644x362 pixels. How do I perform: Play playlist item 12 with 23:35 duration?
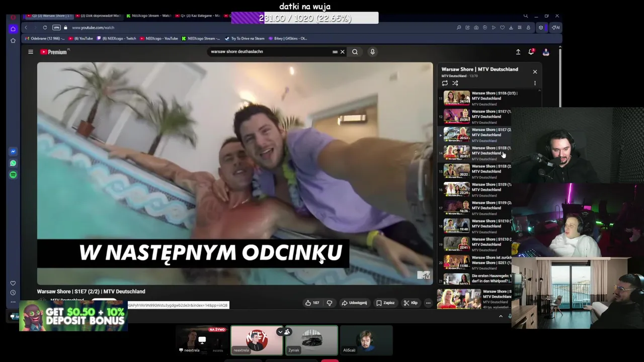[x=475, y=117]
